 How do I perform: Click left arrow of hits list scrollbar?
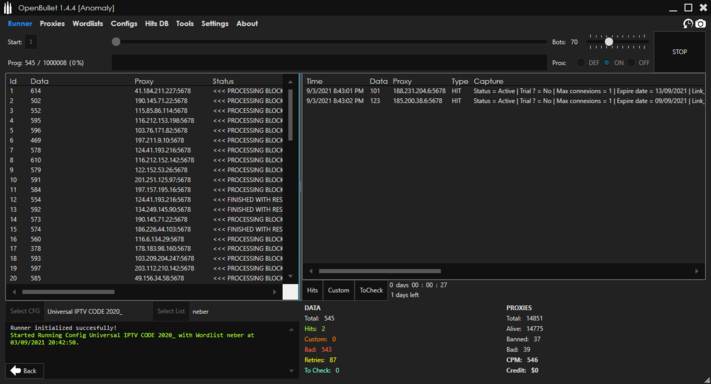click(x=311, y=271)
